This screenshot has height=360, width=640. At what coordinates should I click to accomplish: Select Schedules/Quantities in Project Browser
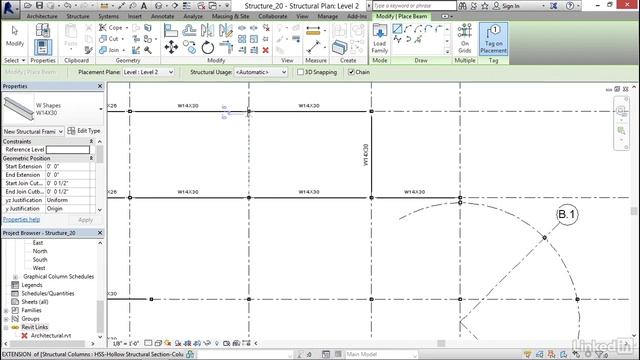click(x=48, y=293)
